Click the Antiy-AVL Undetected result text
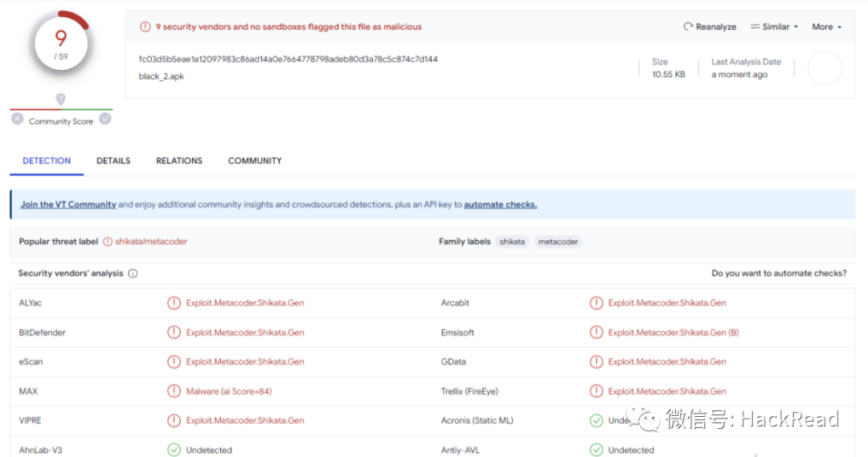The width and height of the screenshot is (868, 457). tap(631, 451)
